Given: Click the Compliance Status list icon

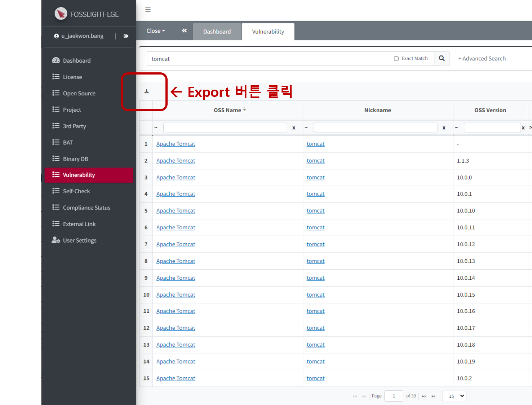Looking at the screenshot, I should tap(56, 207).
